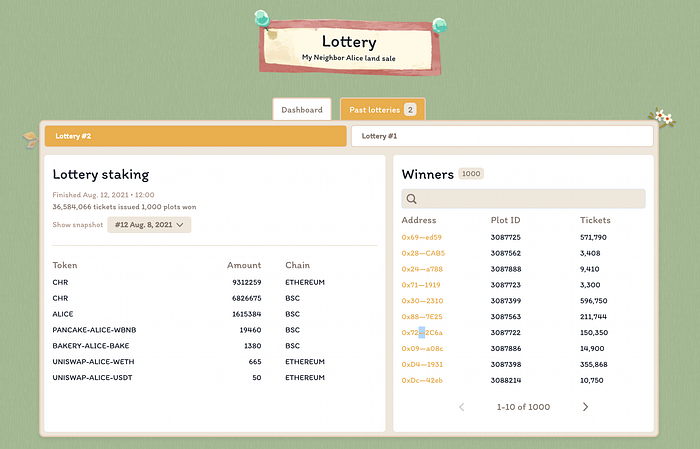Click the Plot ID 3087562 cell
The width and height of the screenshot is (700, 449).
click(505, 253)
